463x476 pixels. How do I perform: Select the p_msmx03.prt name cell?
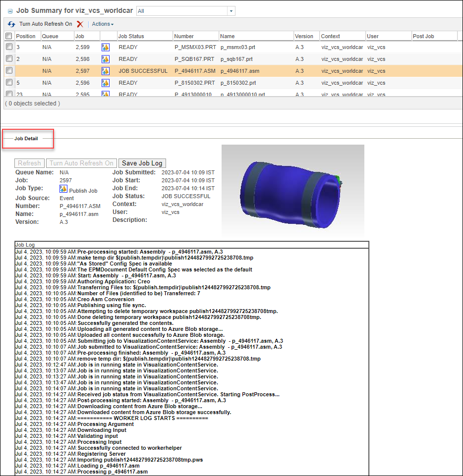[x=238, y=48]
